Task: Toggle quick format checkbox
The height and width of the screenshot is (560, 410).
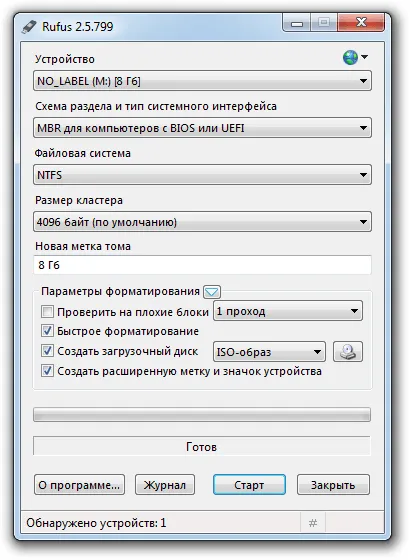Action: [x=47, y=331]
